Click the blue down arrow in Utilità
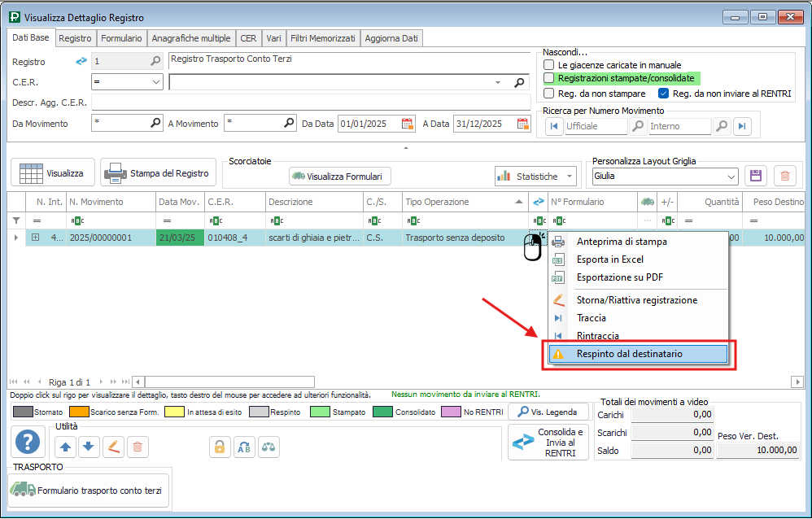Screen dimensions: 812x519 [89, 446]
